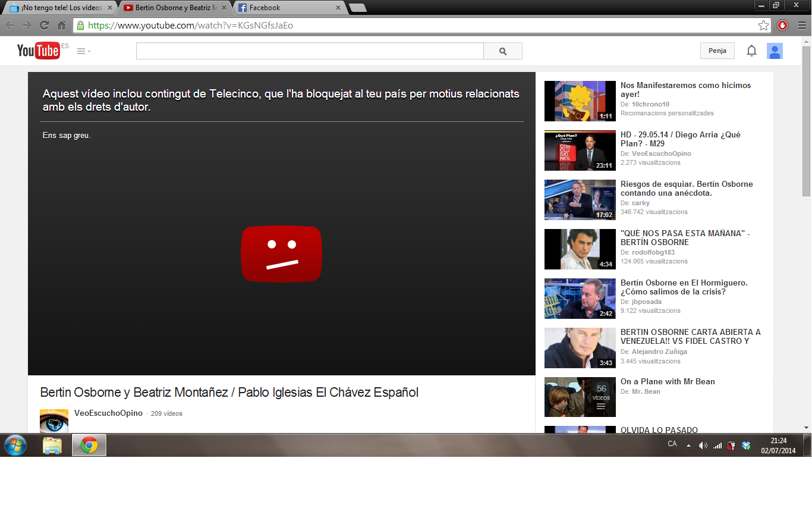Show hidden icons in system tray
812x505 pixels.
(688, 446)
